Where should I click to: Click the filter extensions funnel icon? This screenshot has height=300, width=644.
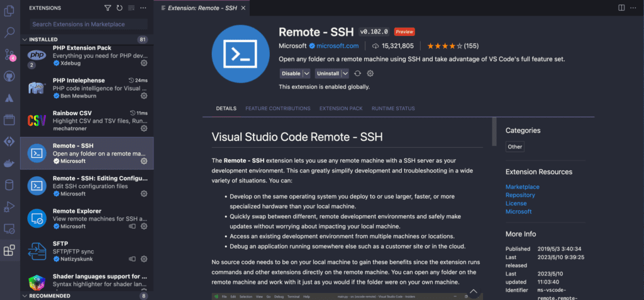coord(108,8)
